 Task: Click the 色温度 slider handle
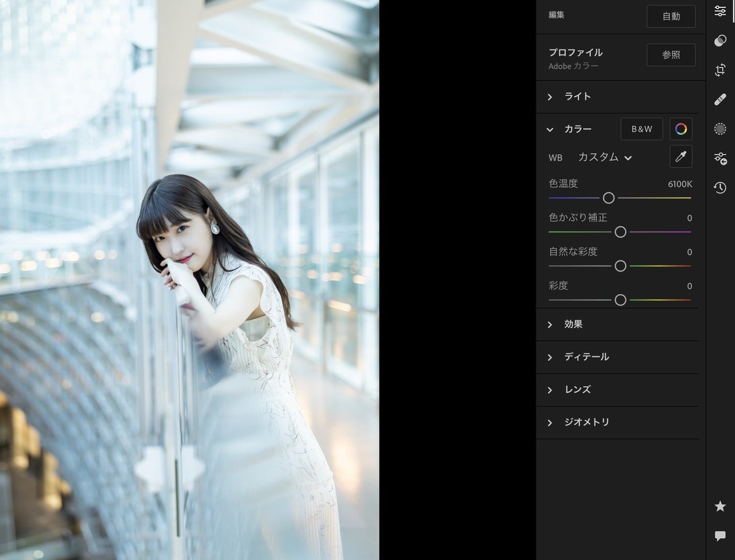609,198
